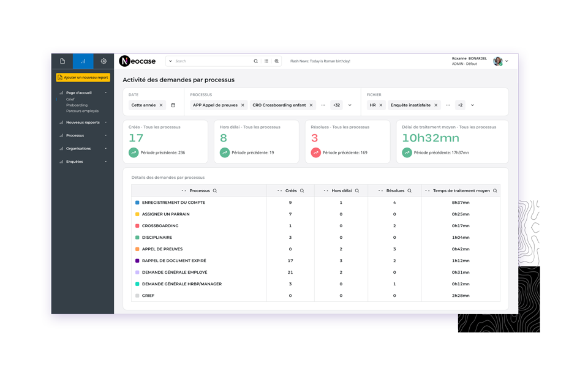Remove Enquête insatisfaite filter chip
588x368 pixels.
435,105
